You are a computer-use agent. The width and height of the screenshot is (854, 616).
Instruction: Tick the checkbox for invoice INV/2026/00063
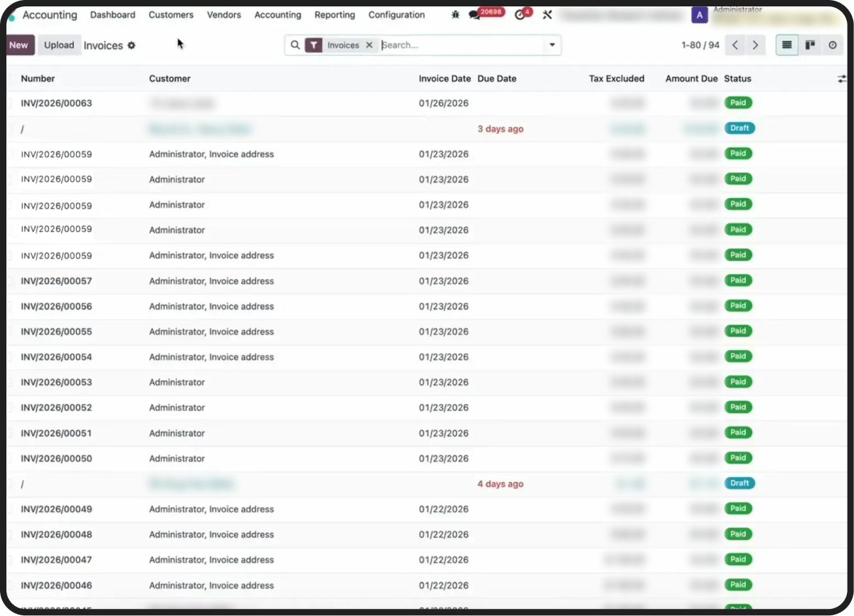pyautogui.click(x=9, y=104)
